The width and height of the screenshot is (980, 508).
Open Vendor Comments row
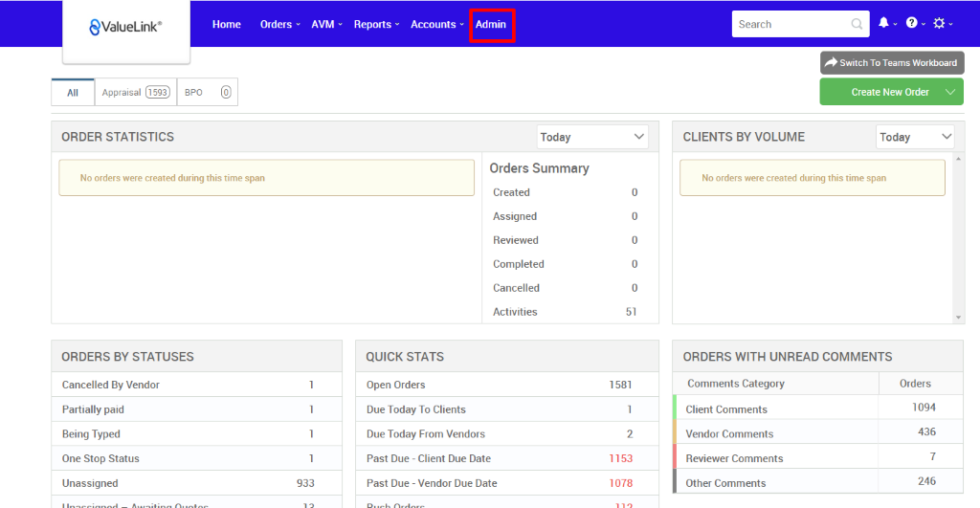[818, 432]
